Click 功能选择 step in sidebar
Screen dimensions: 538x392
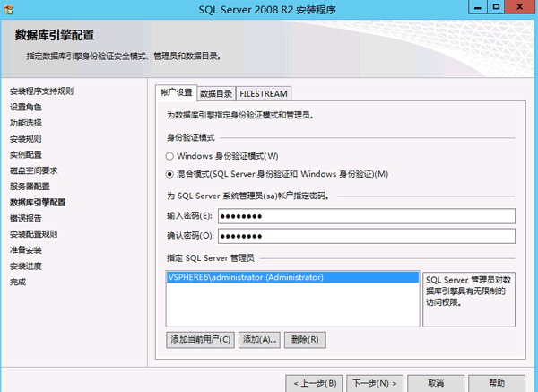click(26, 123)
